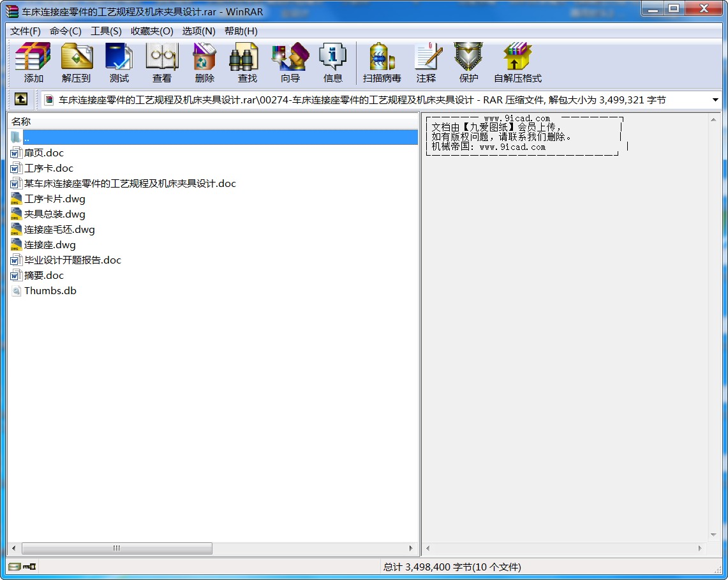Screen dimensions: 728x580
Task: Sort files by 名称 column header
Action: point(21,121)
